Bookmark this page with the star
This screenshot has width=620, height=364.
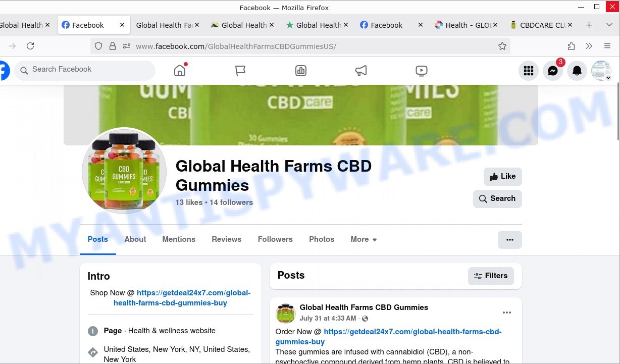502,46
